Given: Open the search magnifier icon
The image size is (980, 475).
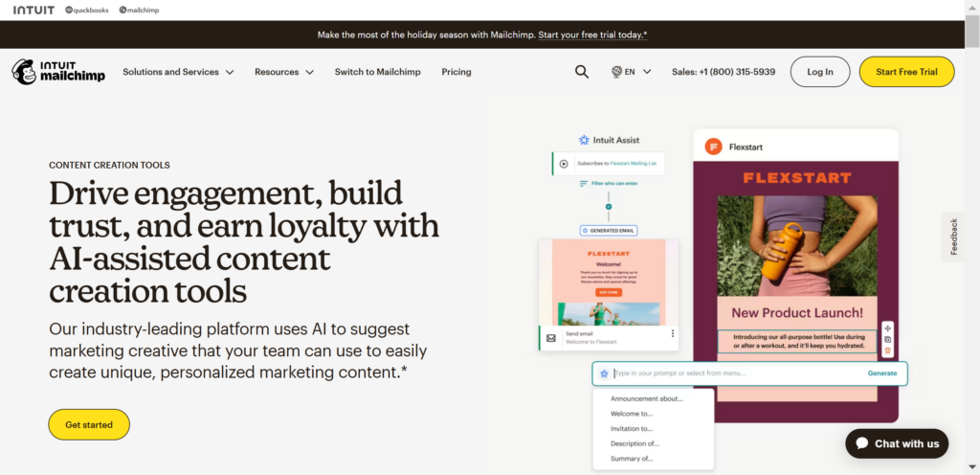Looking at the screenshot, I should [x=582, y=72].
